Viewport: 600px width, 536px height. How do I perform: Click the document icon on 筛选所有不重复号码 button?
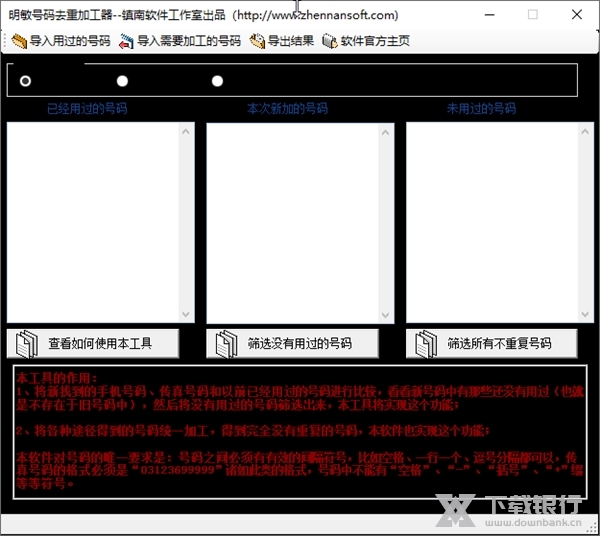[426, 344]
